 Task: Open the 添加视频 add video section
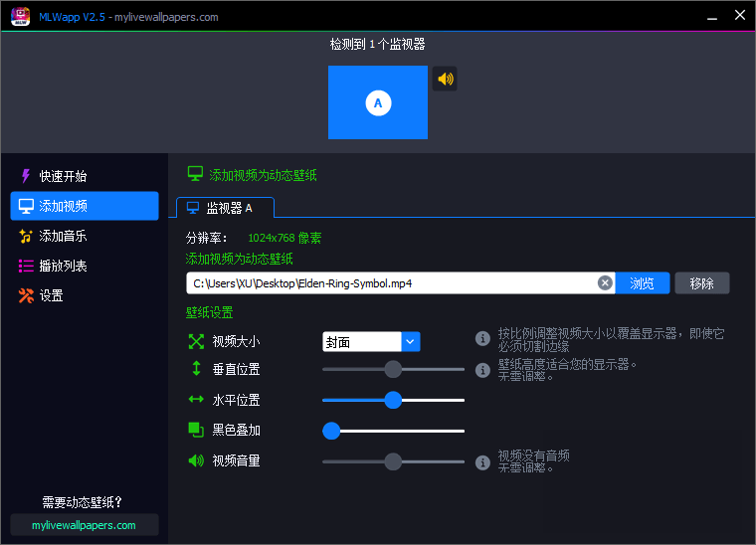tap(85, 206)
